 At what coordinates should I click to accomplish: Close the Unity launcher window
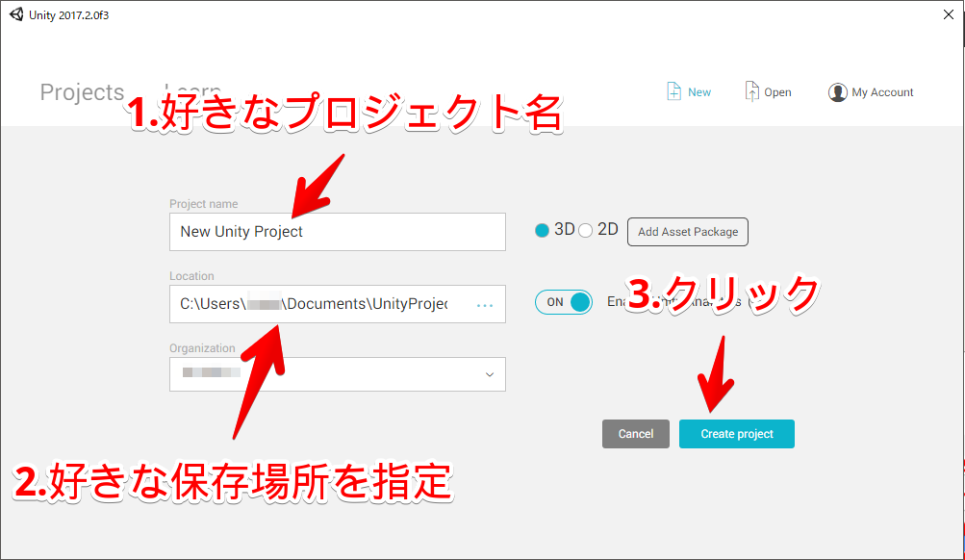949,14
